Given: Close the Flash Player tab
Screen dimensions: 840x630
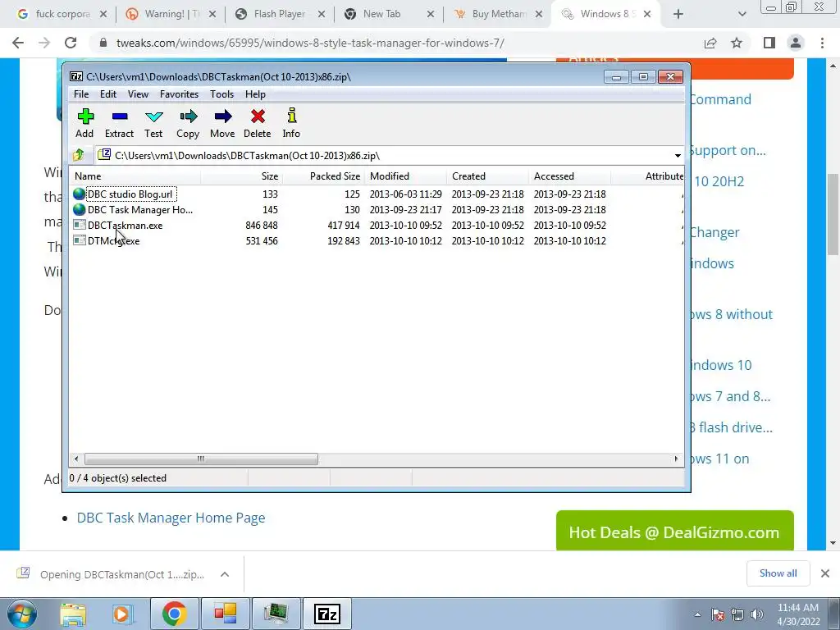Looking at the screenshot, I should [x=322, y=15].
